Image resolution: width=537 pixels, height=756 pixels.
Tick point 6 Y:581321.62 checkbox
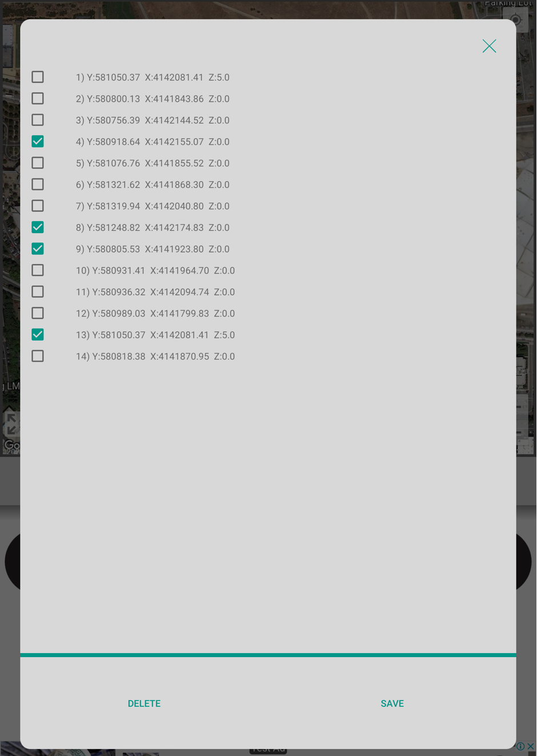pos(38,185)
